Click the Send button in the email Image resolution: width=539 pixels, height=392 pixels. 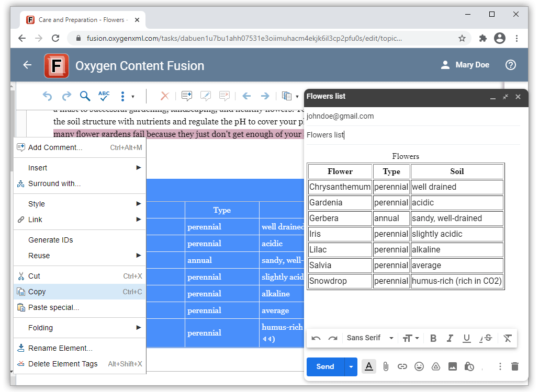(x=325, y=366)
